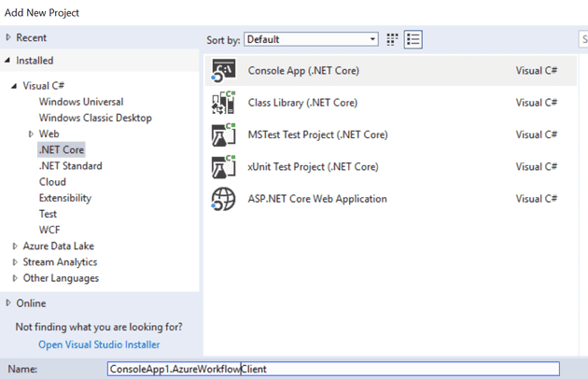588x379 pixels.
Task: Pick the 'Console App (.NET Core)' template name
Action: [x=303, y=71]
